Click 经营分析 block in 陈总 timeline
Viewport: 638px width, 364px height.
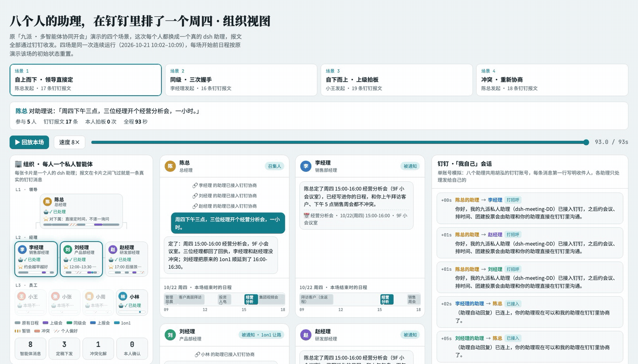251,299
